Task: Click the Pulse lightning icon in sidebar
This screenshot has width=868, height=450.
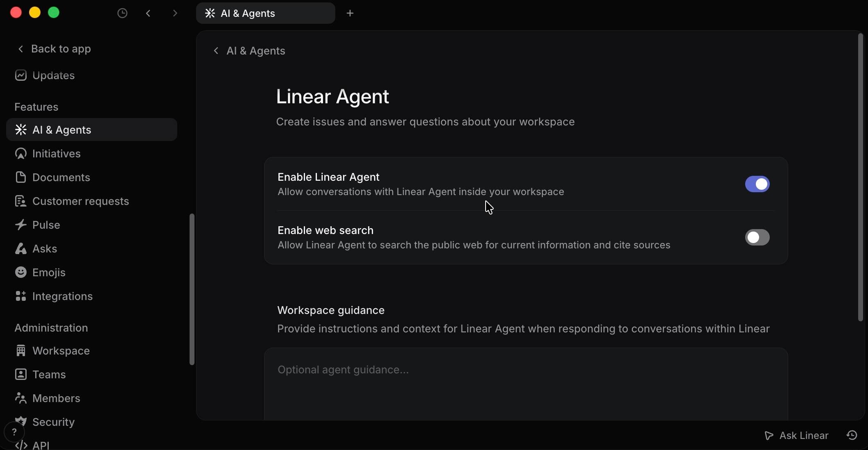Action: [20, 225]
